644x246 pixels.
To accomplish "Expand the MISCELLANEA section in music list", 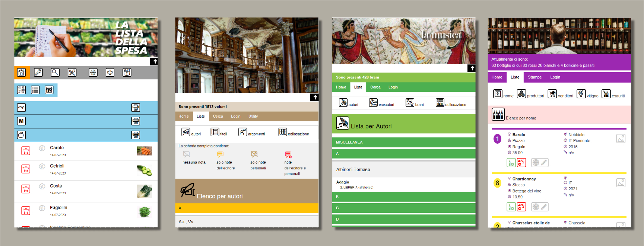I will [x=403, y=142].
